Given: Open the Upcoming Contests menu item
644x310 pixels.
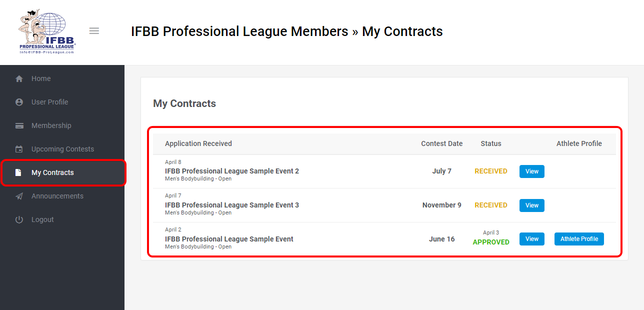Looking at the screenshot, I should (x=62, y=149).
